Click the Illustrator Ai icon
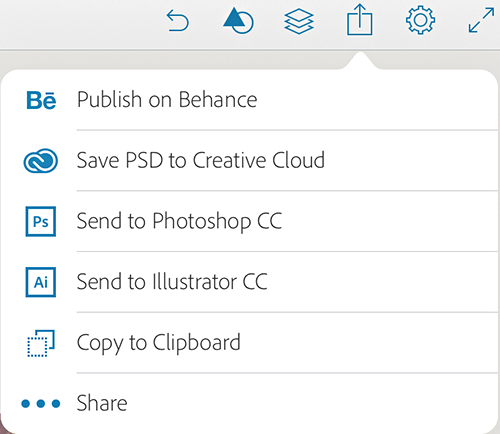This screenshot has width=500, height=434. (x=41, y=282)
